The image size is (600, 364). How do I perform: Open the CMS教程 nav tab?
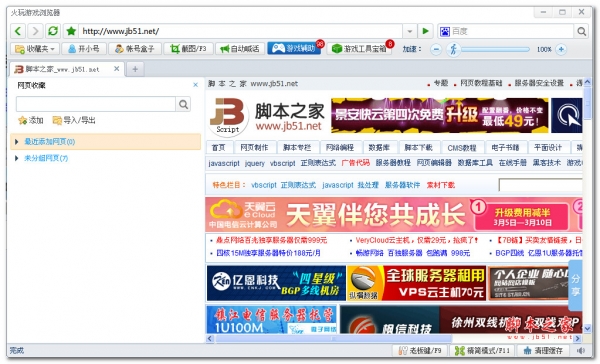pyautogui.click(x=462, y=147)
